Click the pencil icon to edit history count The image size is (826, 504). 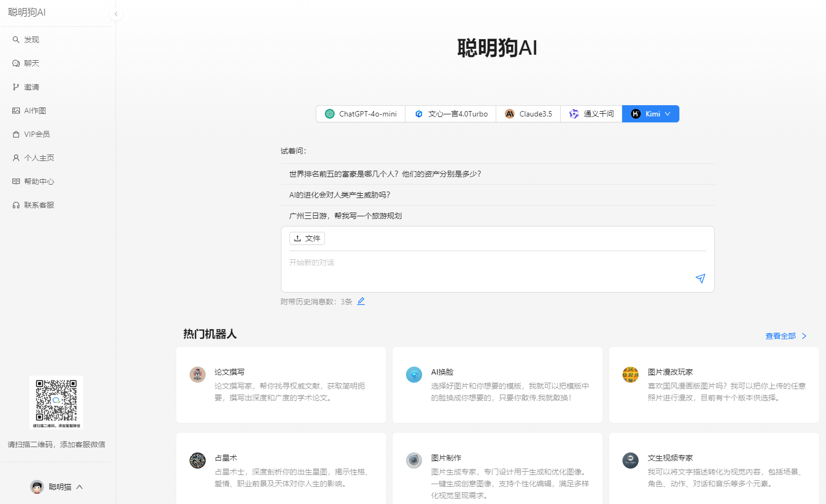click(361, 302)
